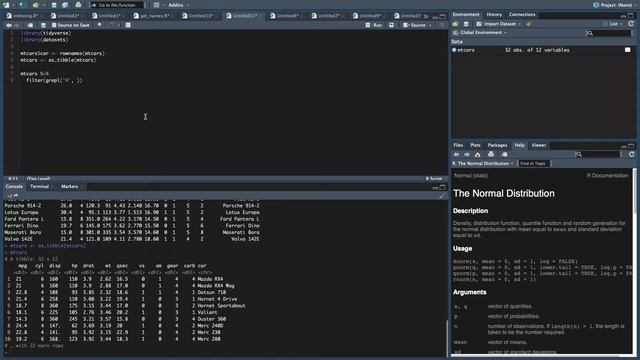
Task: Switch to the Untitled2 editor tab
Action: tap(68, 16)
